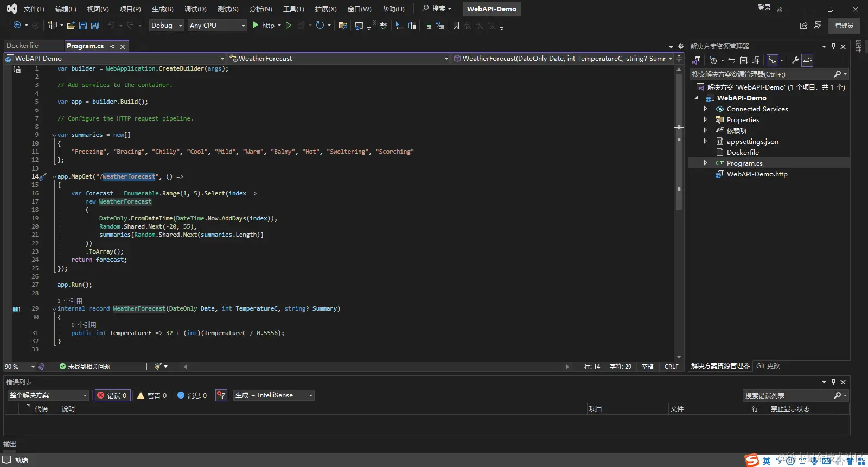Toggle the 消息 0 messages filter
868x467 pixels.
[x=192, y=395]
